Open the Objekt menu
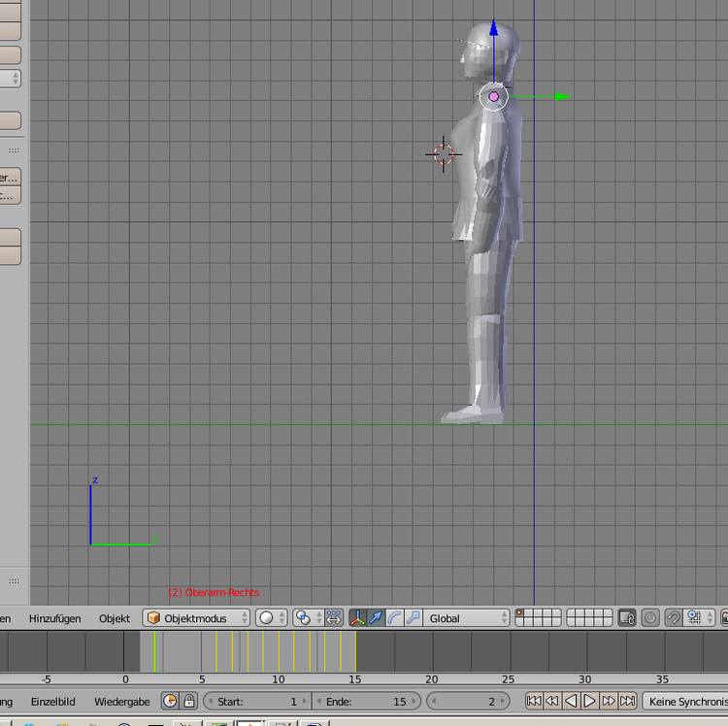Screen dimensions: 728x726 point(115,618)
